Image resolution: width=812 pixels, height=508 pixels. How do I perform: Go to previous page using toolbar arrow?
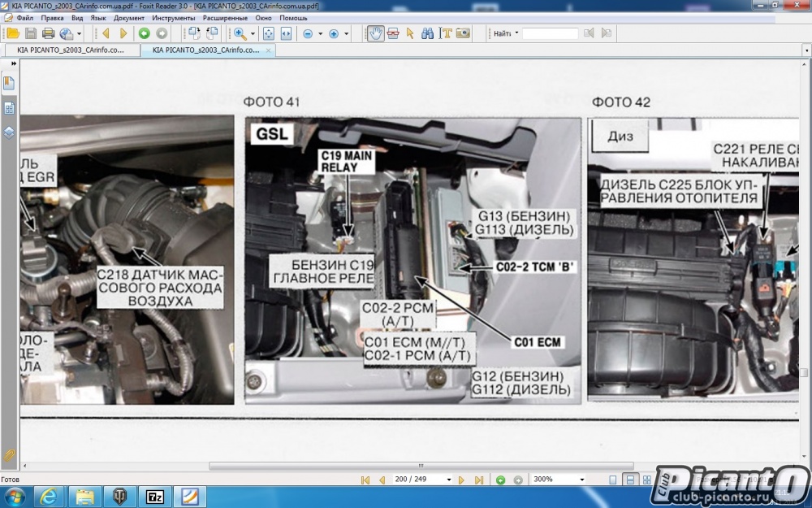click(106, 33)
